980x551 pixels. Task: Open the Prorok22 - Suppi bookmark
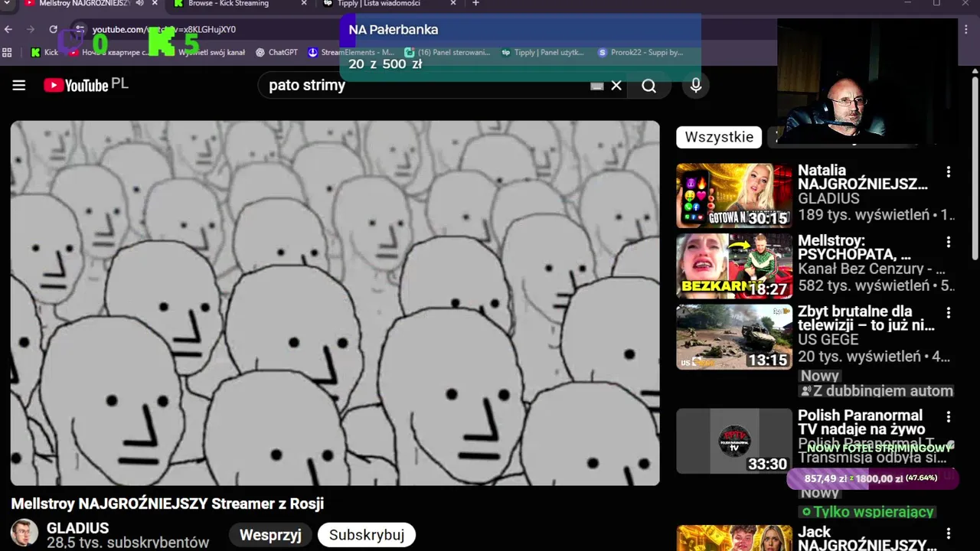641,52
